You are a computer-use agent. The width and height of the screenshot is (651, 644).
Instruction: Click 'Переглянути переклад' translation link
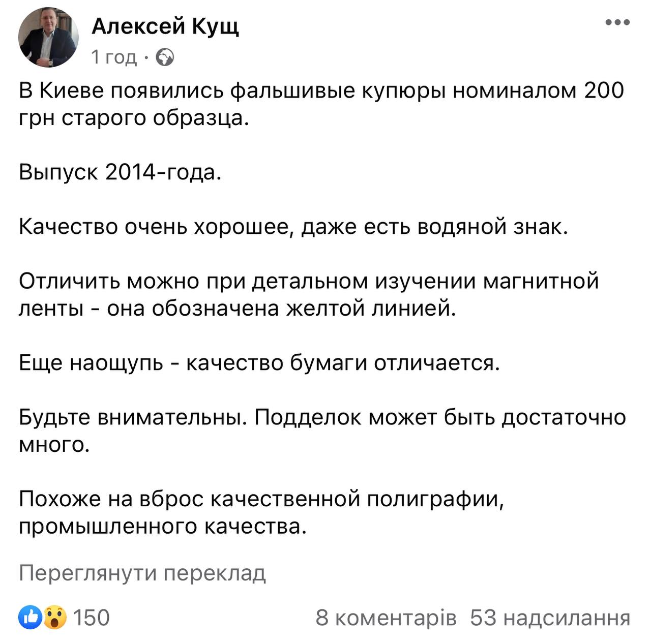pos(142,573)
